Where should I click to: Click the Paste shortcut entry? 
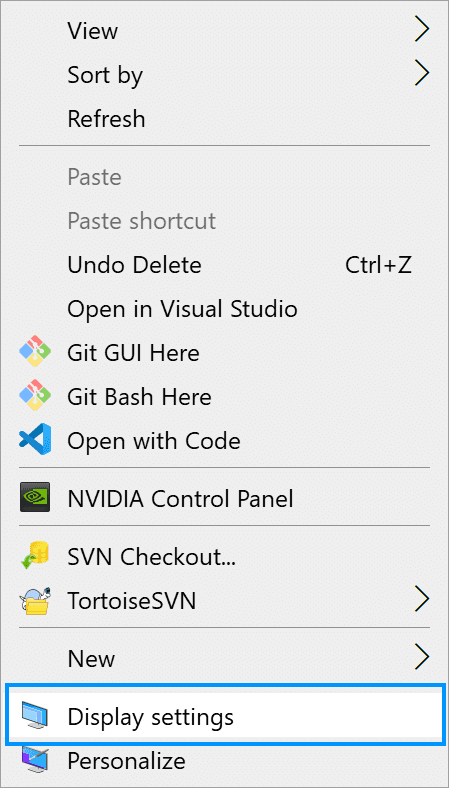click(x=224, y=221)
